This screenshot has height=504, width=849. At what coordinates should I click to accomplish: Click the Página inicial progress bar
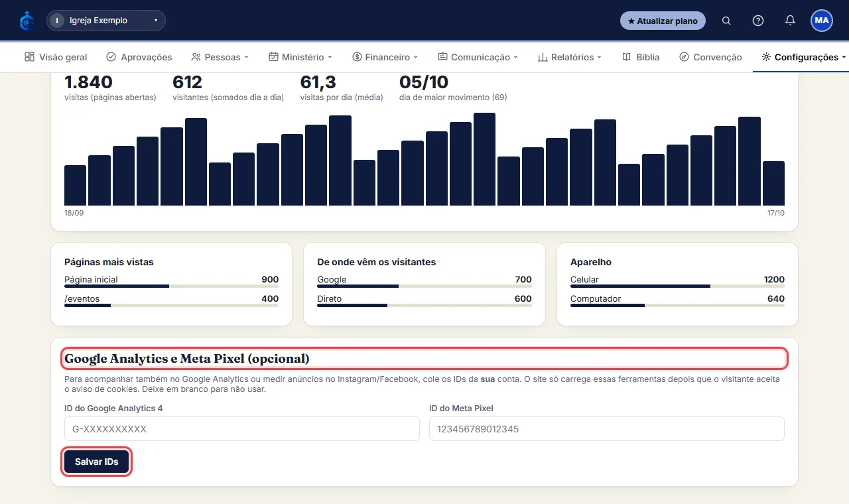point(172,286)
